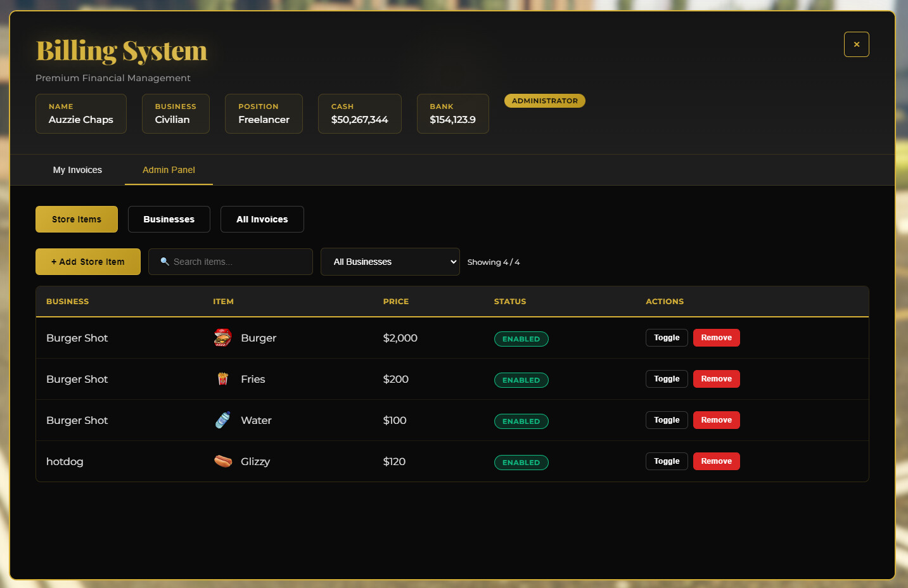Click the Status column header
The image size is (908, 588).
point(510,302)
